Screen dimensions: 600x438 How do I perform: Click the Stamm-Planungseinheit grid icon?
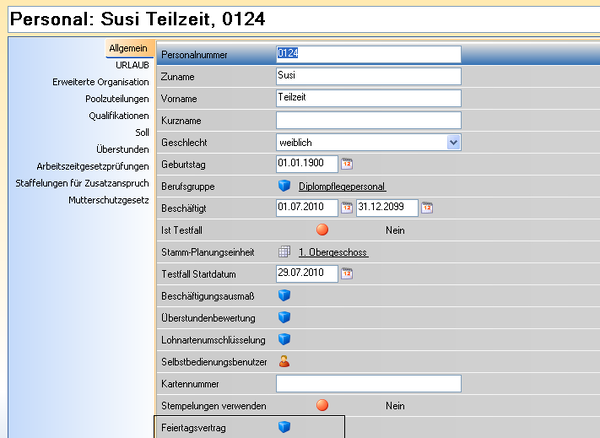click(284, 252)
